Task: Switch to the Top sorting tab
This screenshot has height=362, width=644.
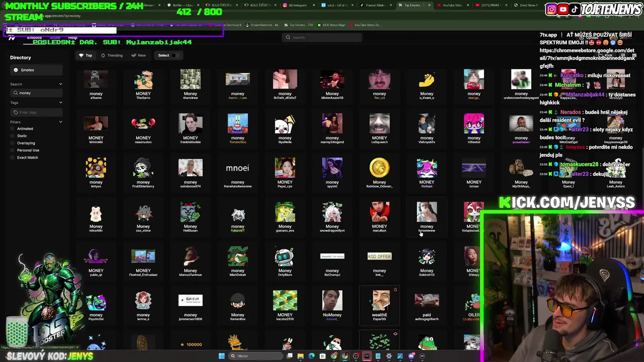Action: 85,55
